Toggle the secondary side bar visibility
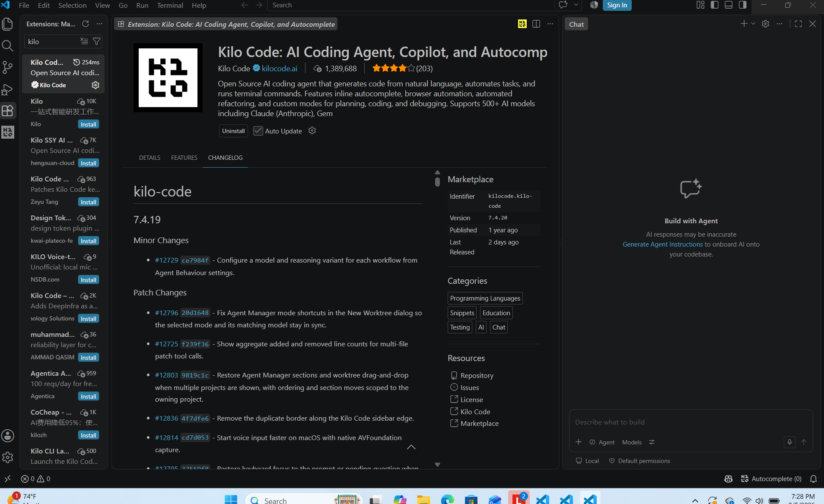This screenshot has height=504, width=824. click(x=743, y=5)
